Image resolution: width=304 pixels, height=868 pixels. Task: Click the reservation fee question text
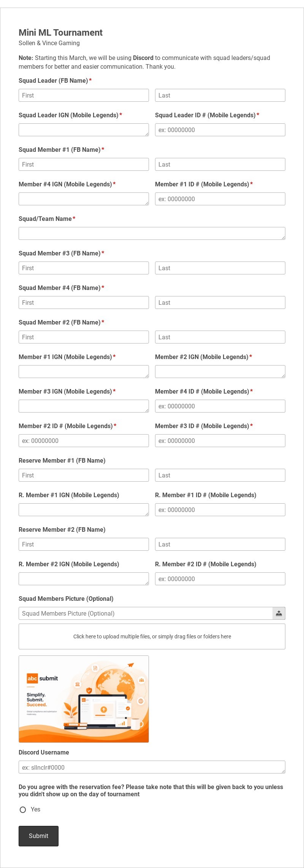click(151, 791)
